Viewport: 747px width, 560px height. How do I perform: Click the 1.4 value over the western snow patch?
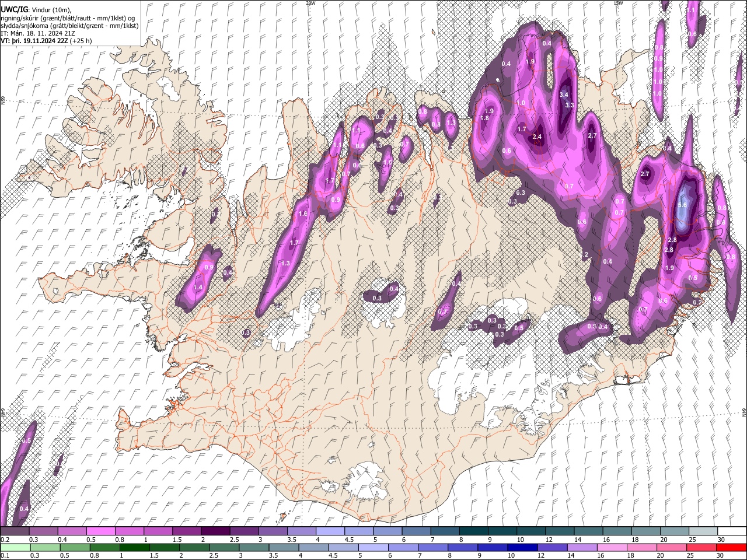pyautogui.click(x=198, y=288)
